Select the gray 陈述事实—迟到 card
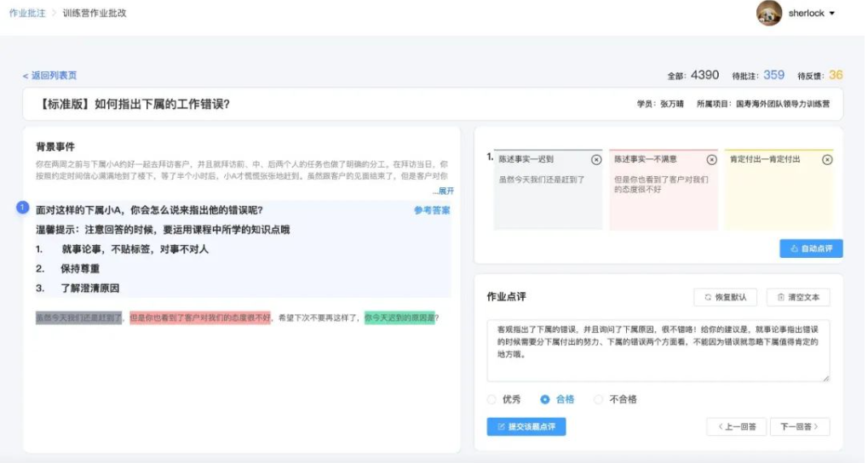The image size is (868, 463). tap(549, 190)
